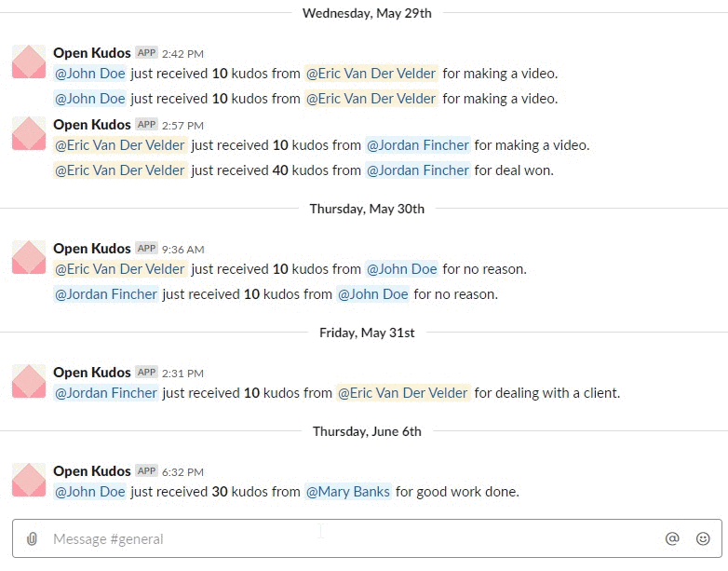This screenshot has height=571, width=728.
Task: Click @Jordan Fincher in deal won message
Action: click(x=417, y=170)
